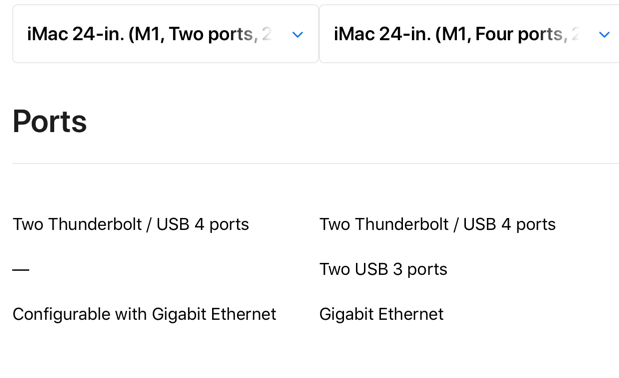Click blue chevron beside Two ports model
The image size is (619, 378).
298,35
